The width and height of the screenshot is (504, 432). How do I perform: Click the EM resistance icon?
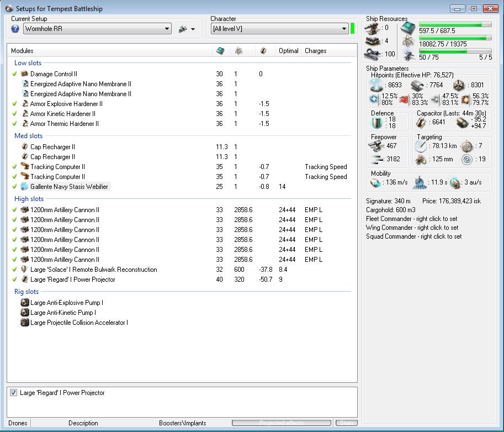[374, 100]
